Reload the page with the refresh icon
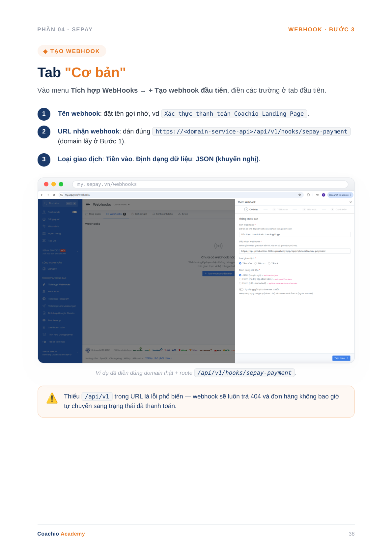This screenshot has height=555, width=392. (x=54, y=195)
